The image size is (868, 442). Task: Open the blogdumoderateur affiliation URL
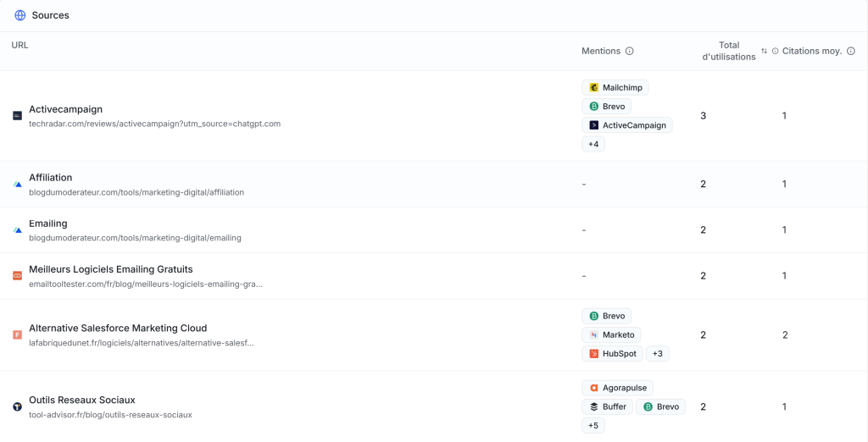click(x=136, y=192)
